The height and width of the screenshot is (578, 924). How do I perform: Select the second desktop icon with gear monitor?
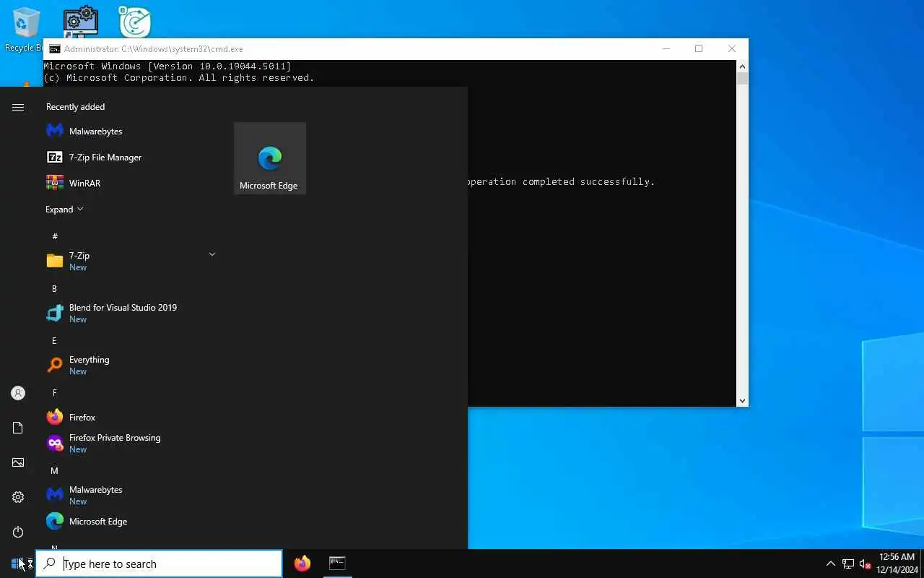coord(80,22)
